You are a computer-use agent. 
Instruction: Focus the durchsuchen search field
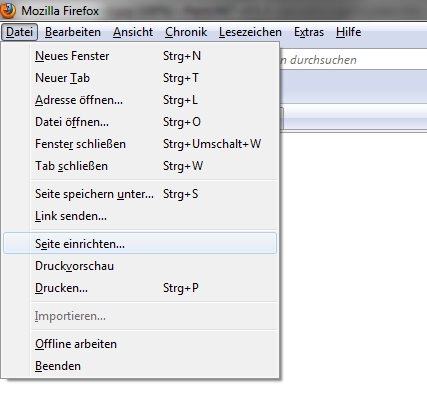pos(353,60)
